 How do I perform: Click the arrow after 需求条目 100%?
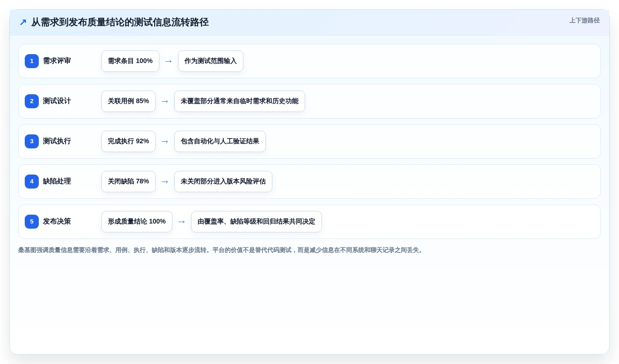[169, 61]
